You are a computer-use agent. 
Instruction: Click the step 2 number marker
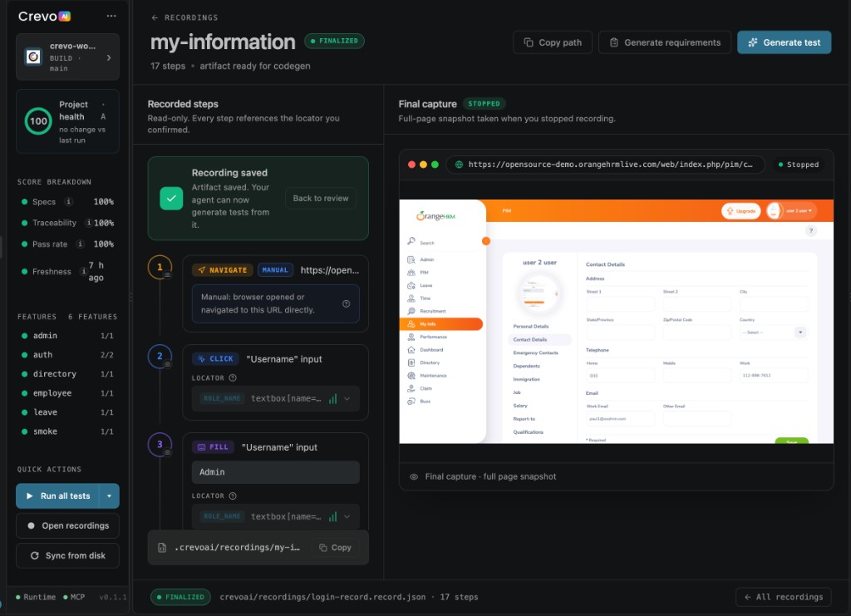(160, 356)
